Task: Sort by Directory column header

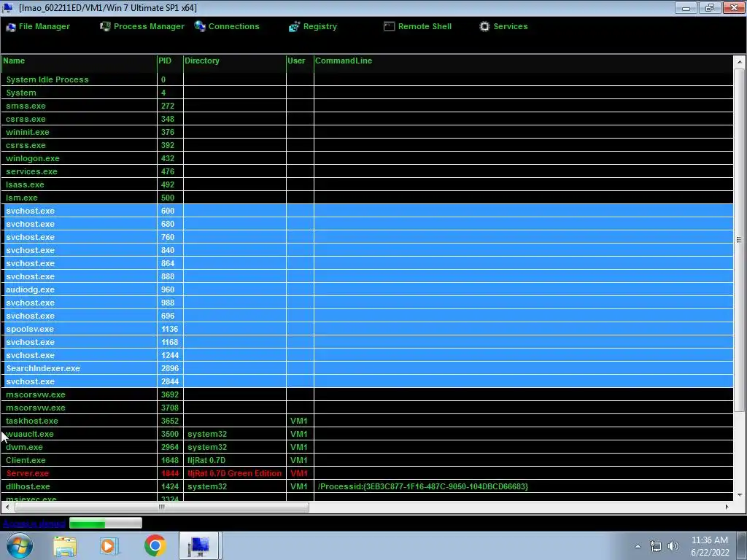Action: pyautogui.click(x=234, y=61)
